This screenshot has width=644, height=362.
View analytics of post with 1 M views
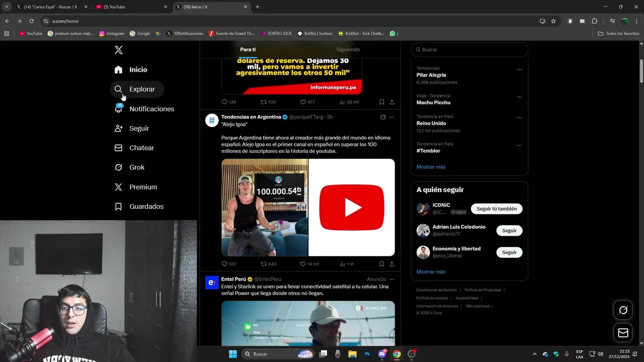coord(347,264)
